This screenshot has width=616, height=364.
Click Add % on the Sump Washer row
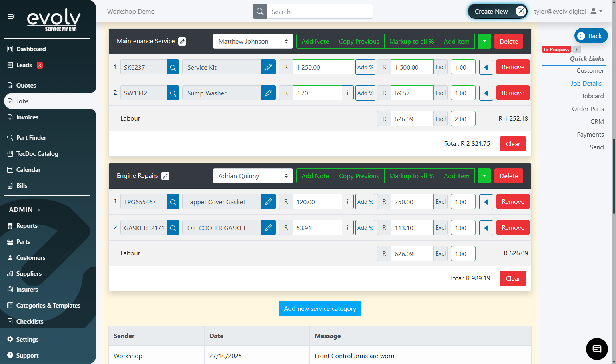point(365,93)
